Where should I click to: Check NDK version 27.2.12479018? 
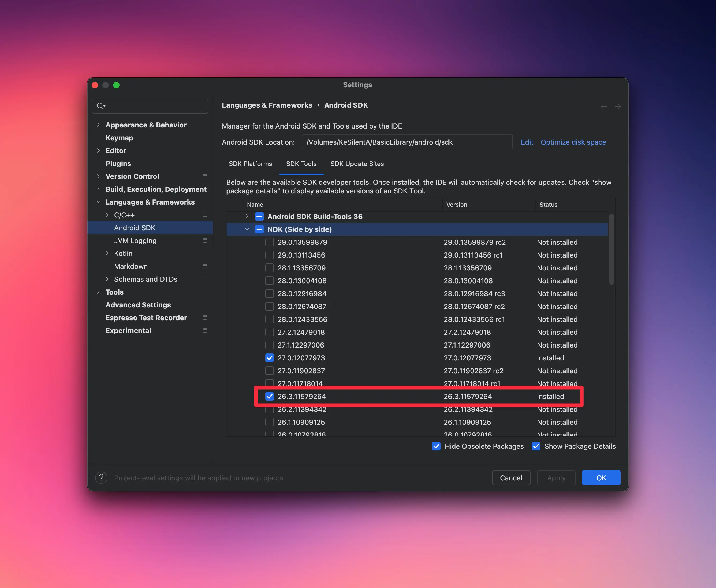270,332
